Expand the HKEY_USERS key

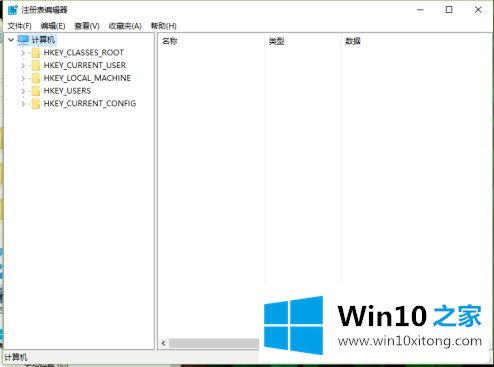coord(23,91)
